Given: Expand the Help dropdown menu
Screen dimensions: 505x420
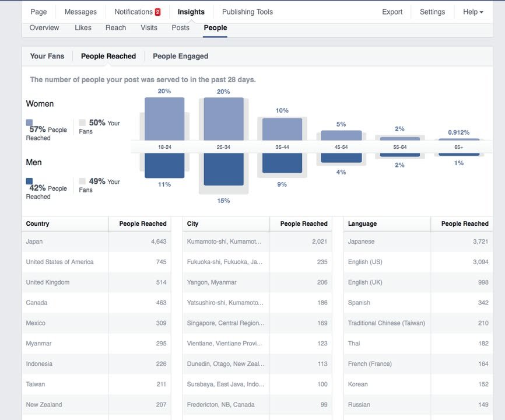Looking at the screenshot, I should pyautogui.click(x=472, y=12).
